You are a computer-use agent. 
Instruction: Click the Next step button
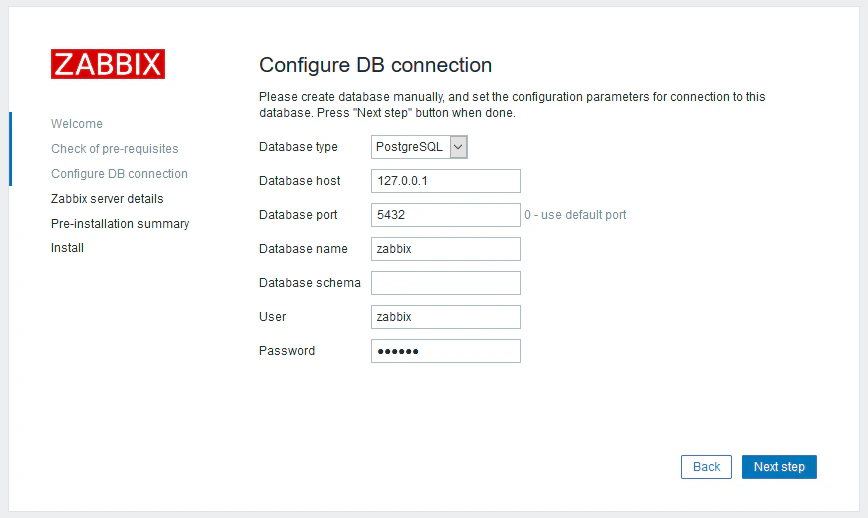(779, 467)
